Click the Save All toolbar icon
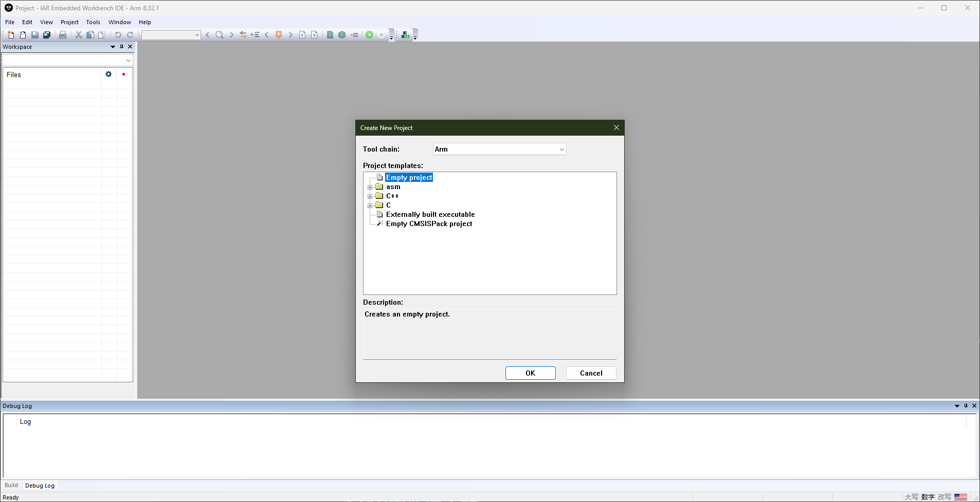 (47, 35)
